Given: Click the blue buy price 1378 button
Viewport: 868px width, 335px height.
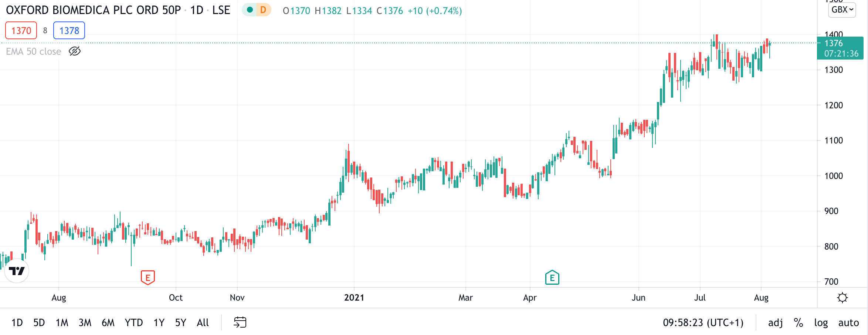Looking at the screenshot, I should click(69, 30).
